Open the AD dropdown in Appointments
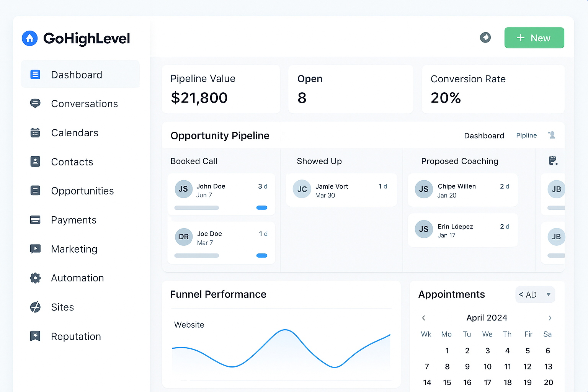The width and height of the screenshot is (588, 392). click(535, 294)
